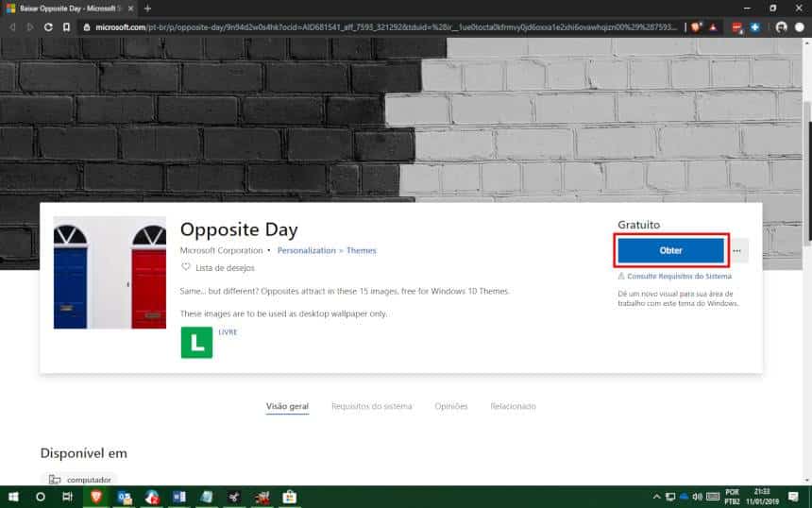Screen dimensions: 812x508
Task: Open Brave Shields lion icon in address bar
Action: click(696, 27)
